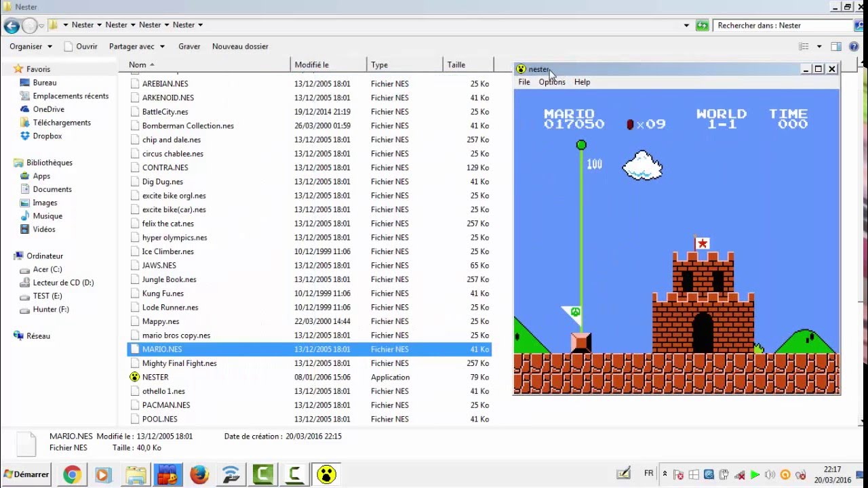868x488 pixels.
Task: Select the Jungle Book.nes file
Action: [310, 279]
